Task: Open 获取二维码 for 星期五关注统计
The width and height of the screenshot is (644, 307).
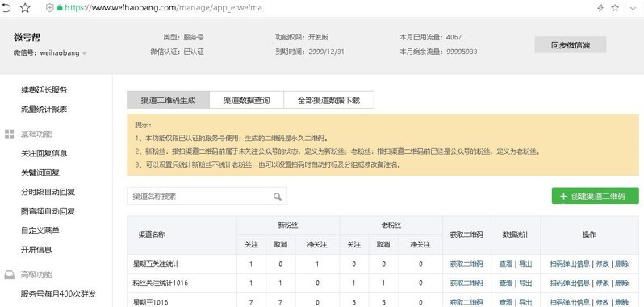Action: (466, 264)
